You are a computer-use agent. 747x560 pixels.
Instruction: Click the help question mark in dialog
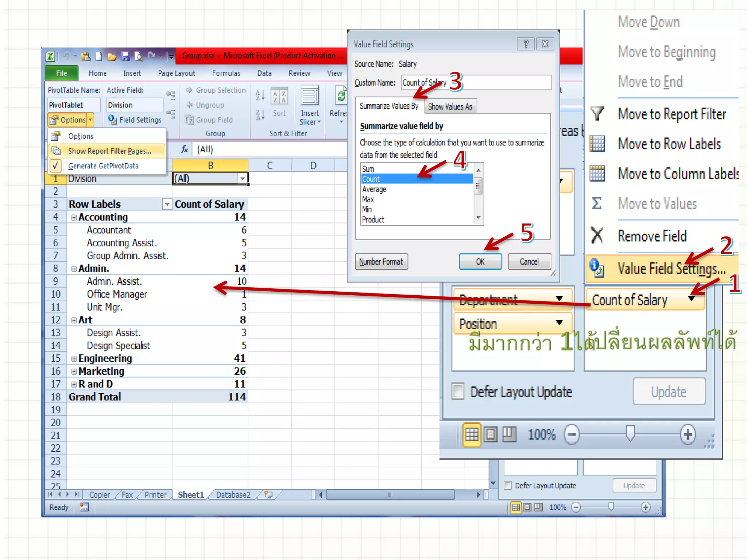click(x=526, y=44)
